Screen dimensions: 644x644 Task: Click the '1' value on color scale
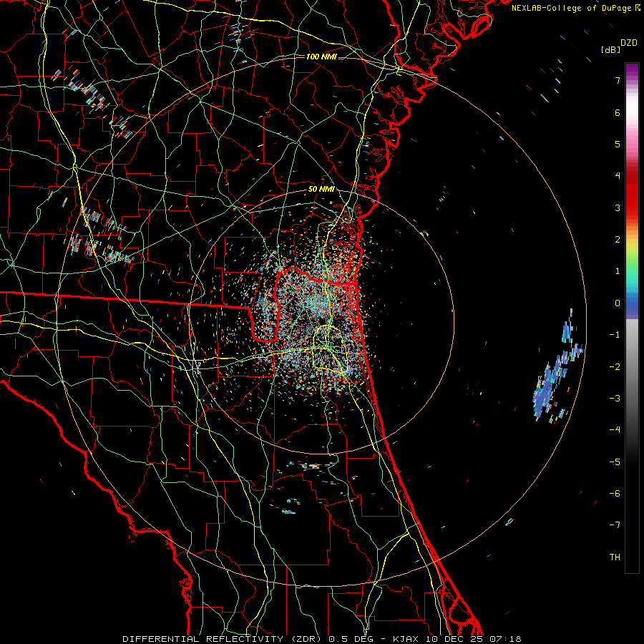tap(618, 271)
